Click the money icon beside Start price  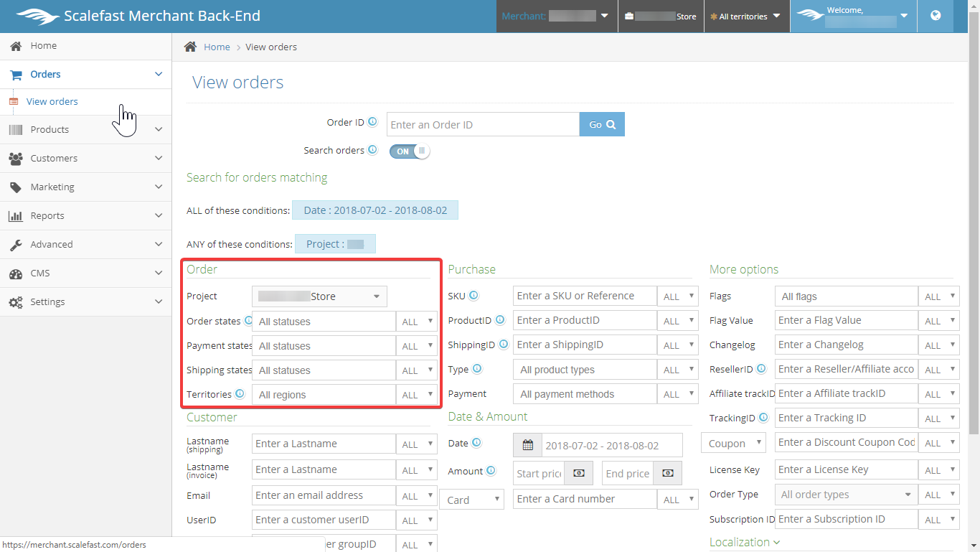[x=579, y=473]
